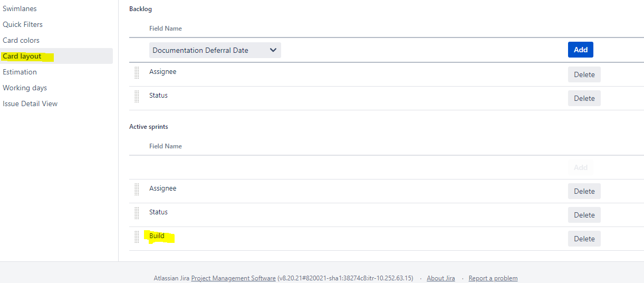Open Swimlanes settings in sidebar

tap(20, 9)
